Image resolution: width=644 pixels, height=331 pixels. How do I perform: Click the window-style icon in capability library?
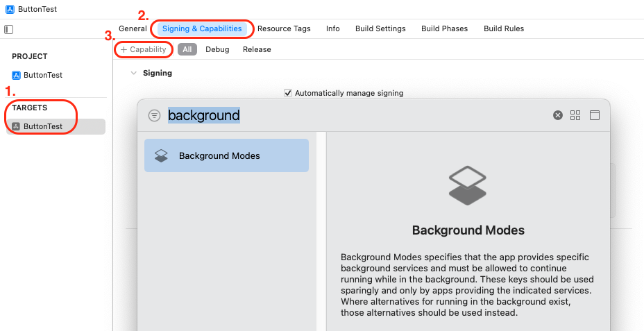[x=594, y=115]
